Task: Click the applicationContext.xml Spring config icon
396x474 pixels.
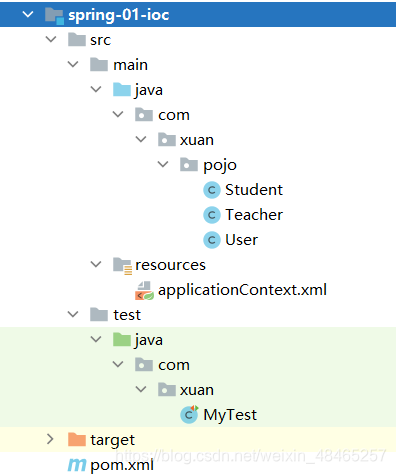Action: pos(144,290)
